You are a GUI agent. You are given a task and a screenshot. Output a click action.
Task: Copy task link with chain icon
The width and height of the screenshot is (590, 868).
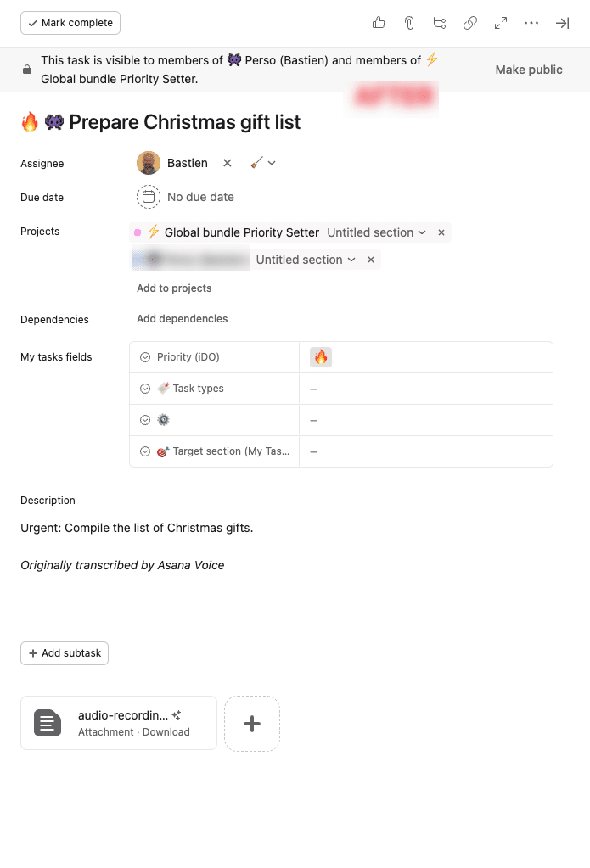[470, 23]
